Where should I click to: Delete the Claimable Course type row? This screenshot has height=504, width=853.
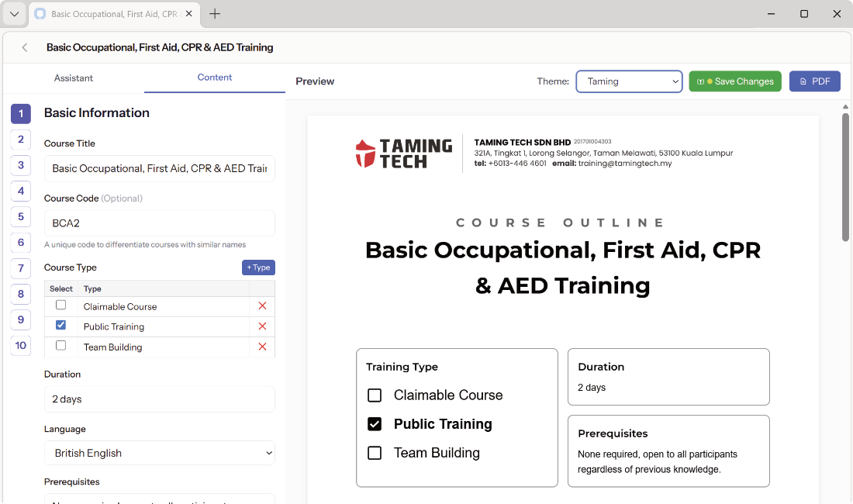262,306
